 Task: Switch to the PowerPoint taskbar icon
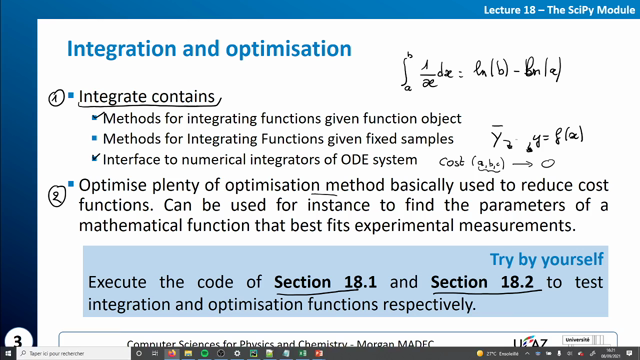point(319,353)
